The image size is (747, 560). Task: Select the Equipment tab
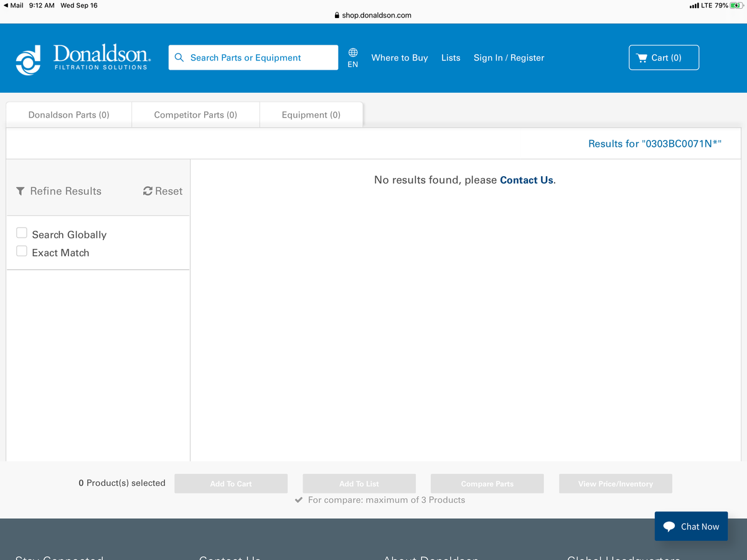click(x=311, y=115)
